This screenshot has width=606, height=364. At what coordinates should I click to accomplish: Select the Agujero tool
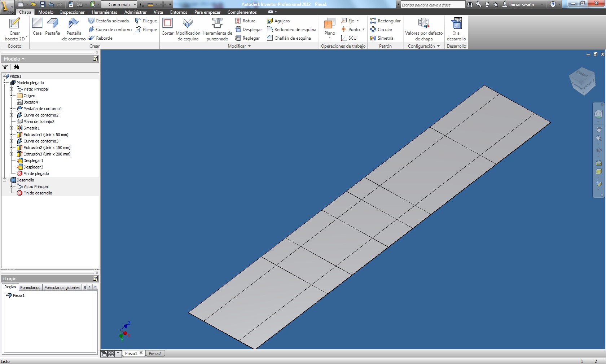(278, 21)
